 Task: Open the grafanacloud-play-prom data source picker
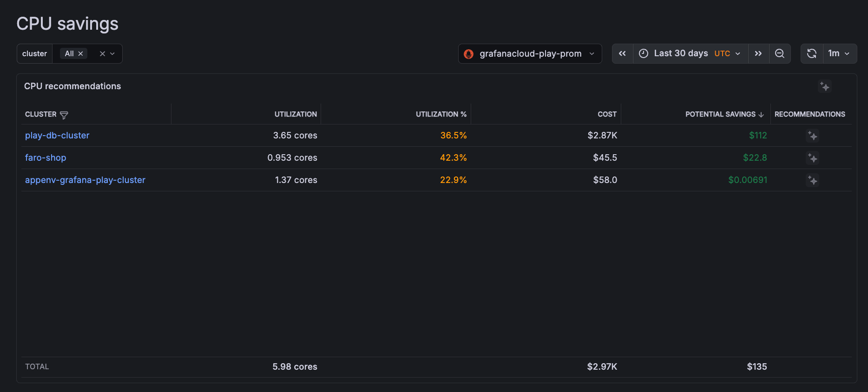[x=530, y=54]
